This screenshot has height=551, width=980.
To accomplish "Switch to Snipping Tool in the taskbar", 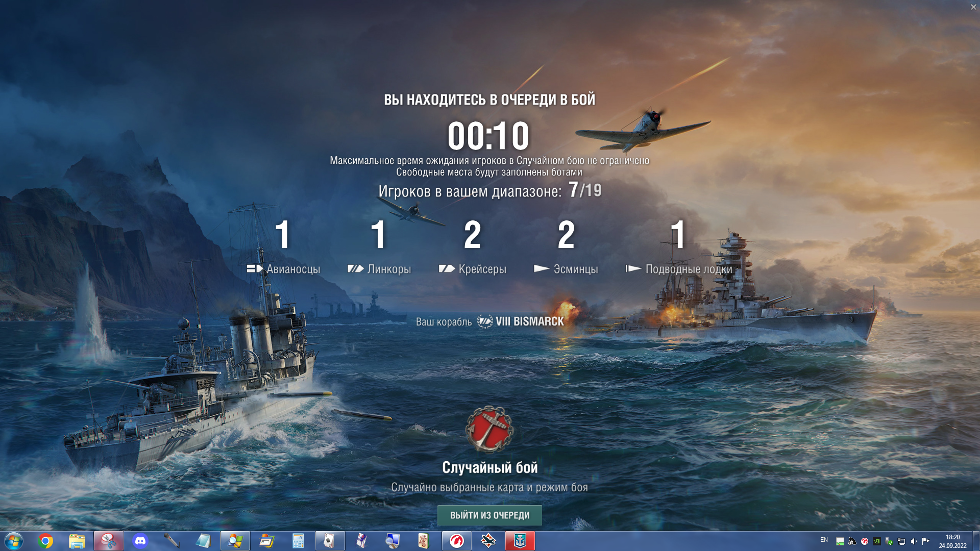I will [108, 541].
